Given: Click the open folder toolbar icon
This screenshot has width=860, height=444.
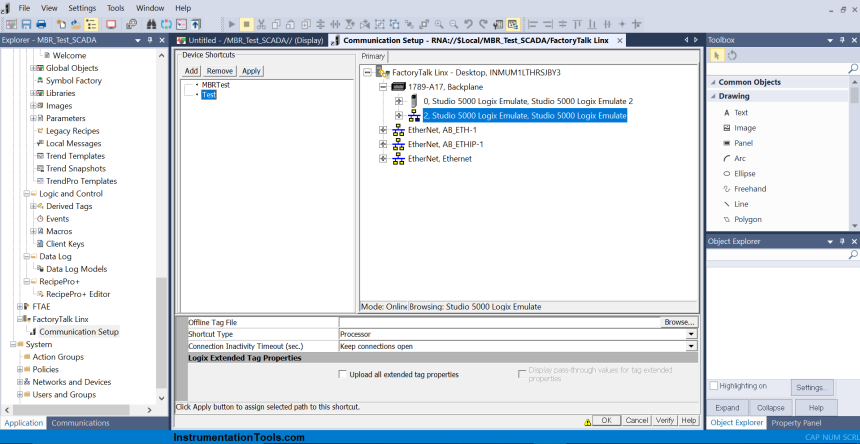Looking at the screenshot, I should pos(76,24).
